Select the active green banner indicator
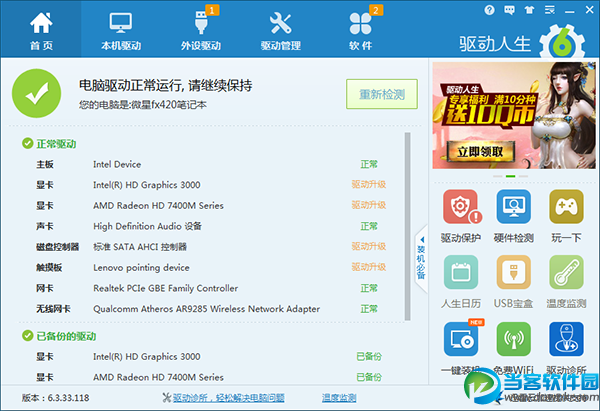The width and height of the screenshot is (600, 411). pos(510,176)
